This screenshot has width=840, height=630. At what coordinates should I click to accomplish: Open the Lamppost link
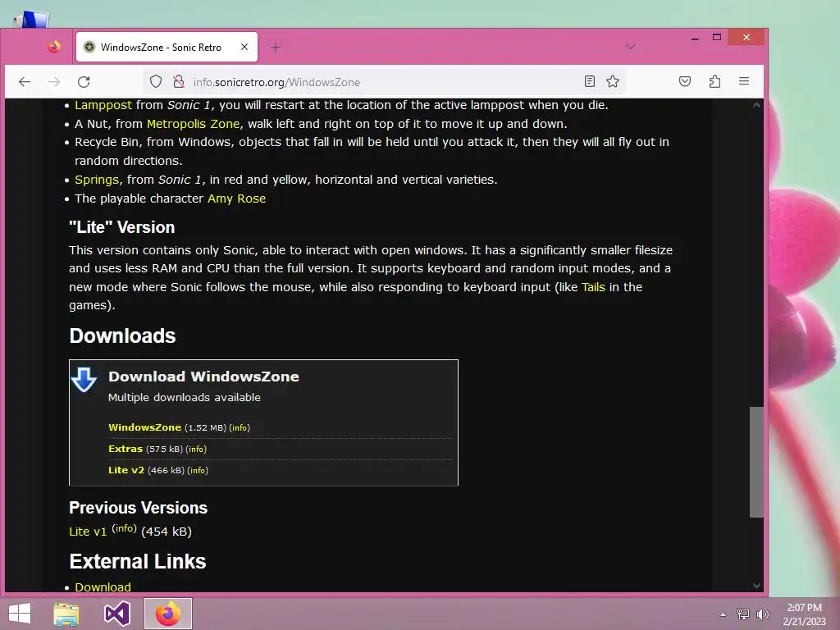point(103,105)
